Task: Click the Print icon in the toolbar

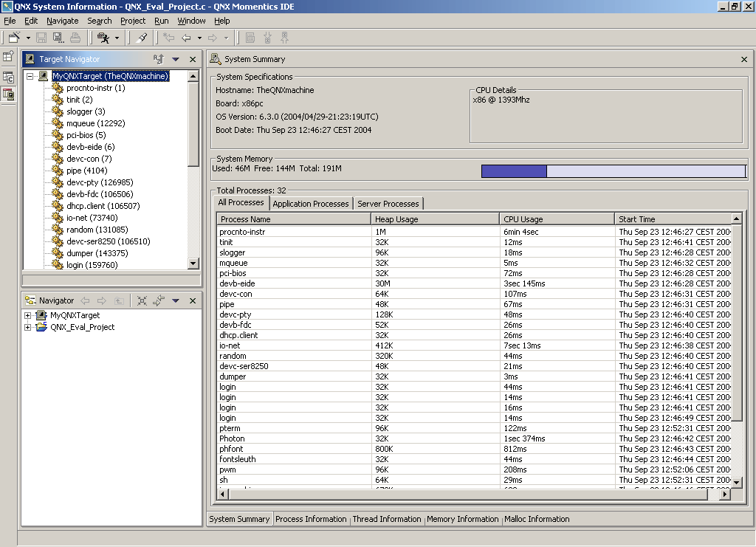Action: (x=75, y=36)
